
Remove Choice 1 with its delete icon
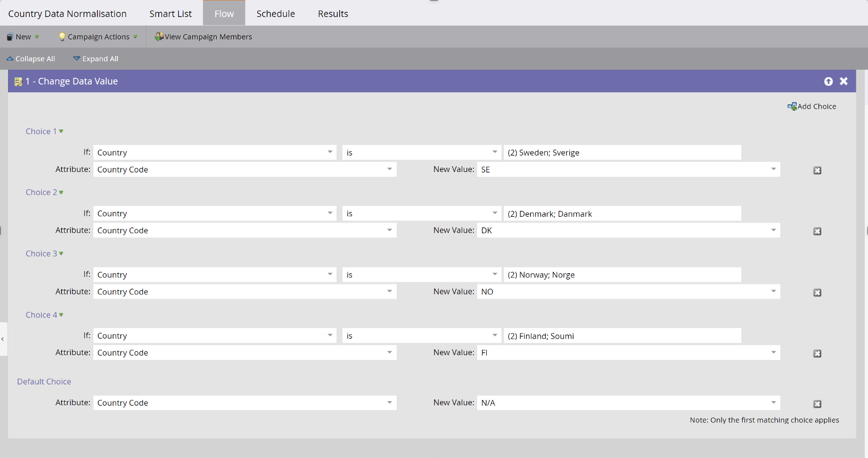pyautogui.click(x=817, y=170)
